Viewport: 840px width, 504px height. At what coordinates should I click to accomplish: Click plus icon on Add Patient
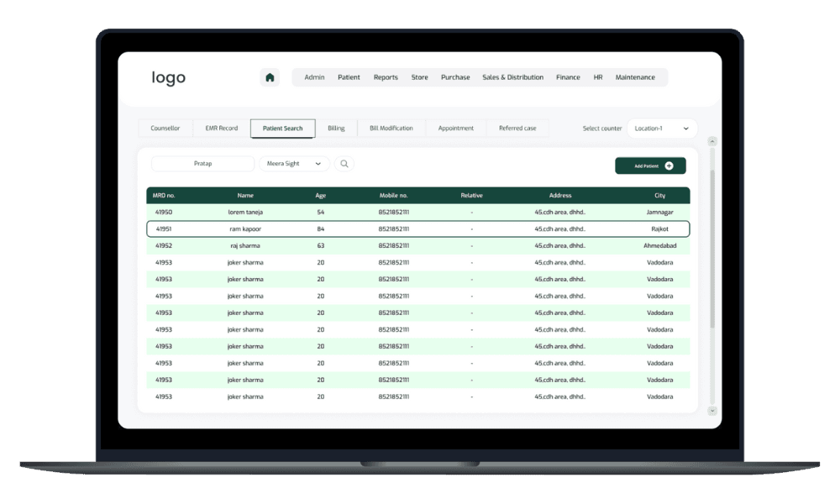coord(669,166)
